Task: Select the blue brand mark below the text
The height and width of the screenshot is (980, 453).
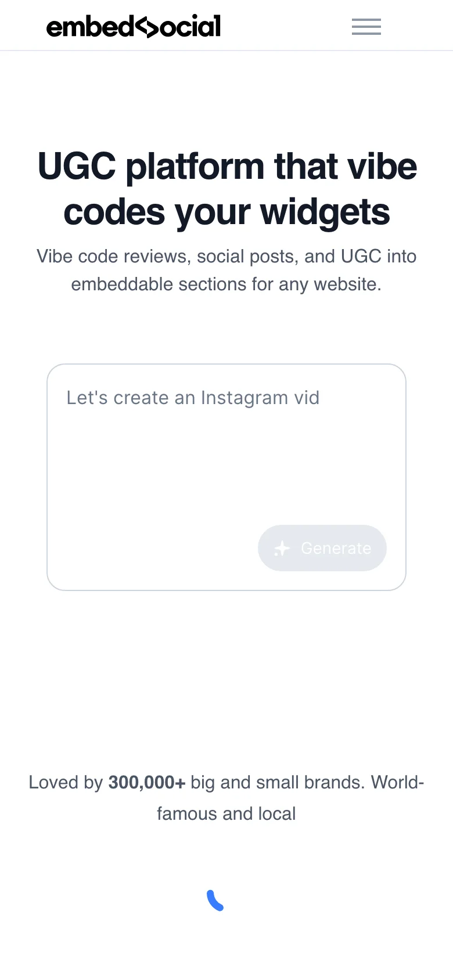Action: tap(215, 899)
